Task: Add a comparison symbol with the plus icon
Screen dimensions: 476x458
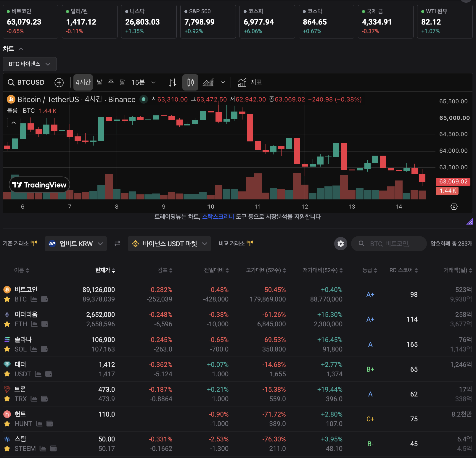Action: (59, 83)
